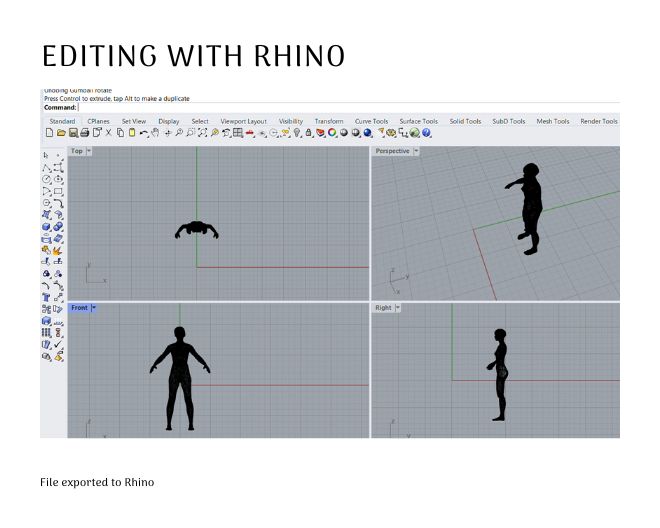Open the Top viewport title dropdown arrow
The height and width of the screenshot is (528, 660).
(x=89, y=151)
